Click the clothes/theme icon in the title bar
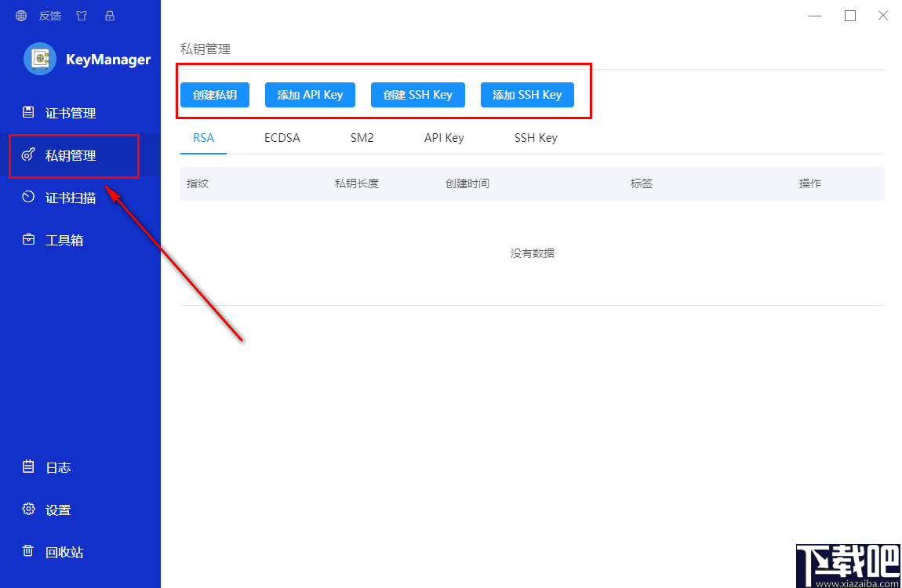Image resolution: width=902 pixels, height=588 pixels. click(x=81, y=15)
